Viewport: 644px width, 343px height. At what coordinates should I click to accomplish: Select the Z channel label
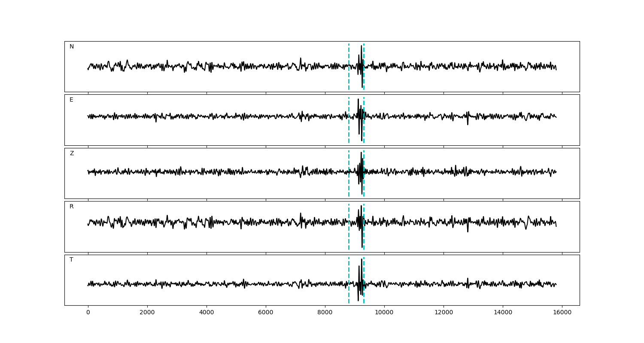(x=72, y=153)
